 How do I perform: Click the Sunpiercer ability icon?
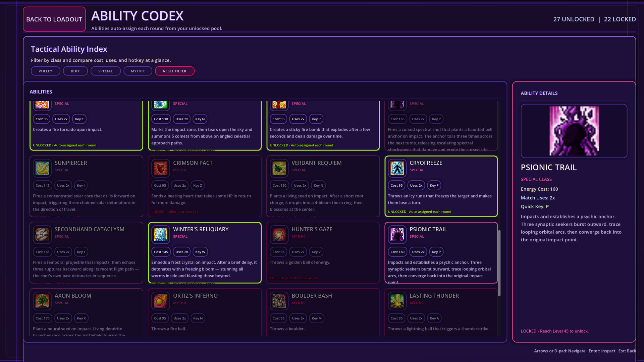42,168
